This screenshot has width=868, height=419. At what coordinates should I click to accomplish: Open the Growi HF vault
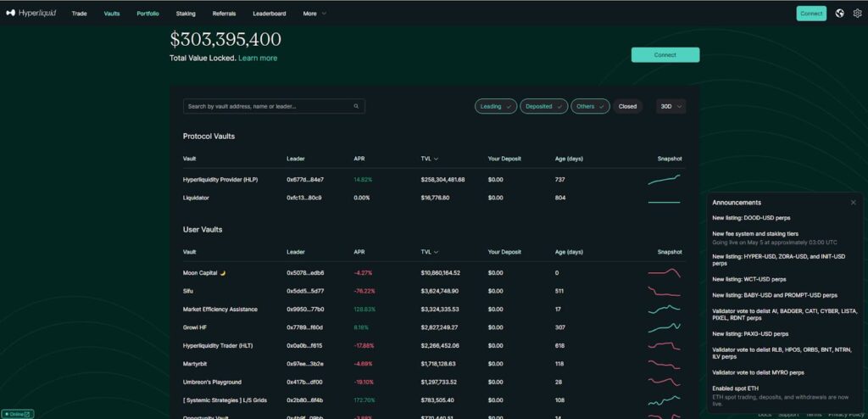tap(196, 327)
